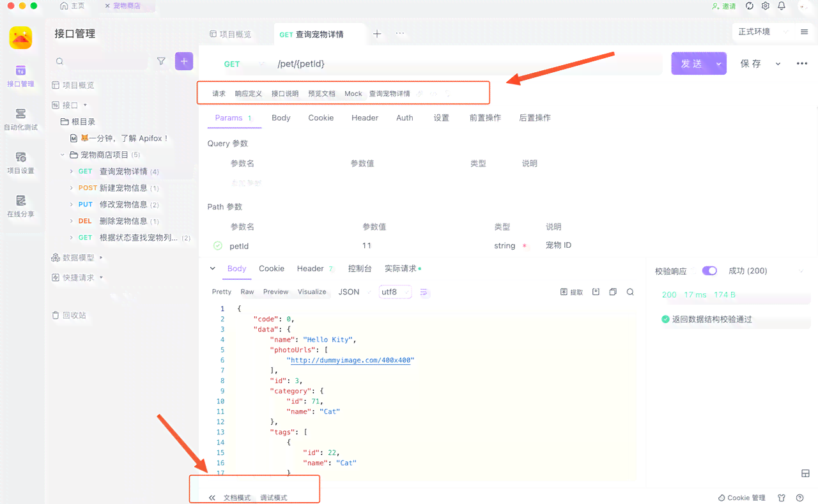Click the search magnifier in the sidebar
Viewport: 818px width, 504px height.
[59, 61]
